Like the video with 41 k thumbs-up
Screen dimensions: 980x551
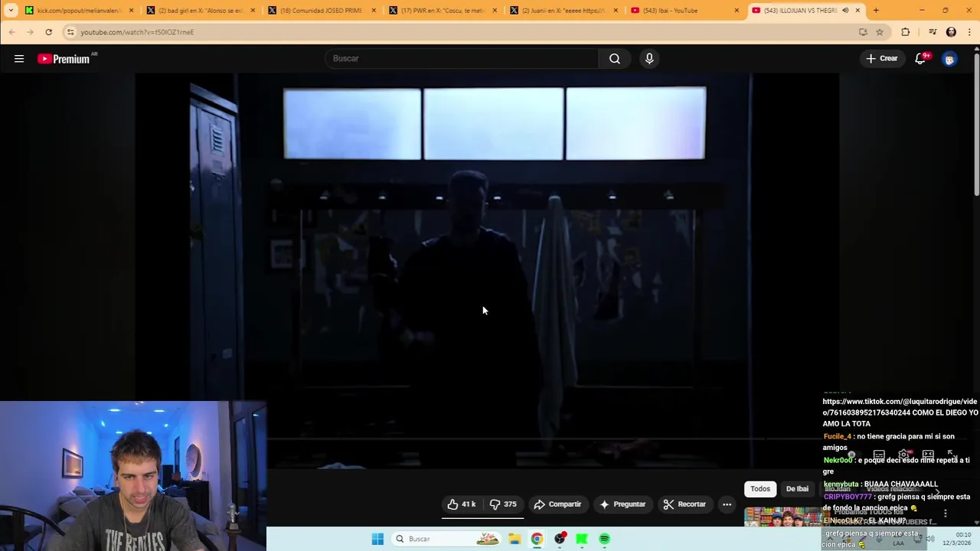tap(462, 504)
